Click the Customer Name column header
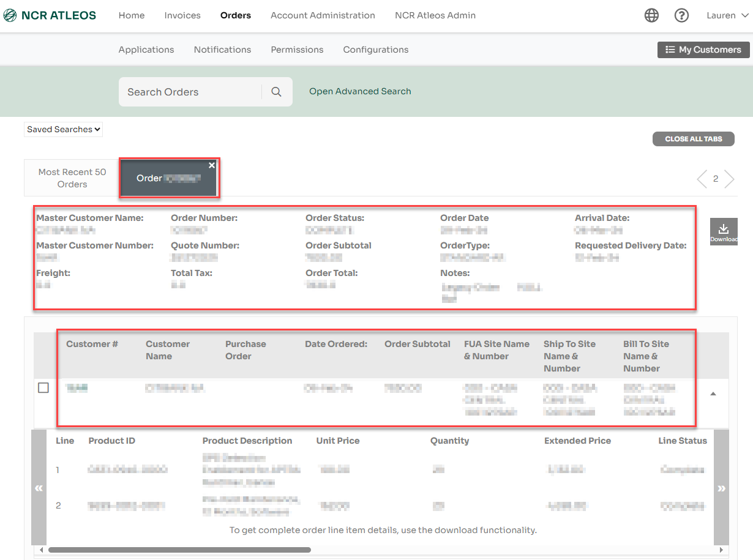This screenshot has width=753, height=560. (168, 350)
